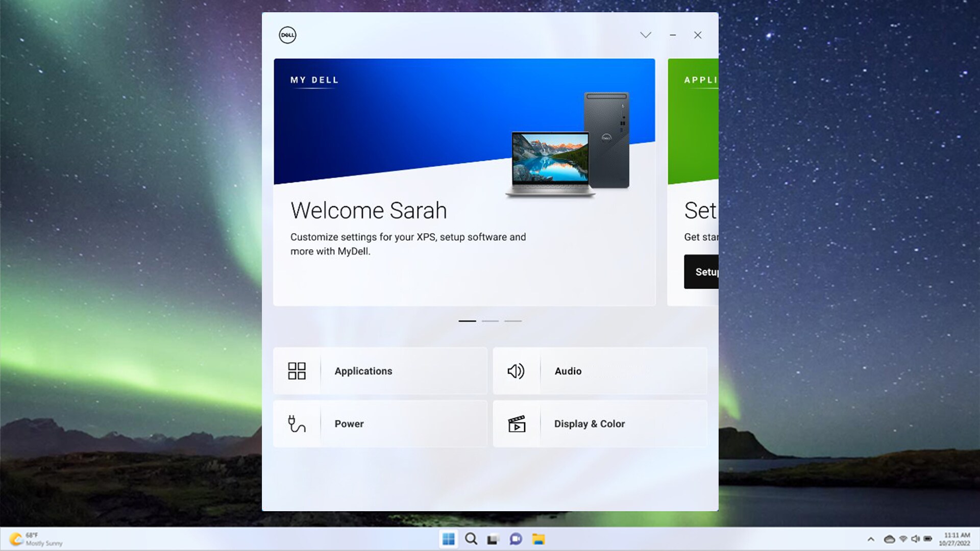Expand the MyDell dropdown chevron
Image resolution: width=980 pixels, height=551 pixels.
646,35
